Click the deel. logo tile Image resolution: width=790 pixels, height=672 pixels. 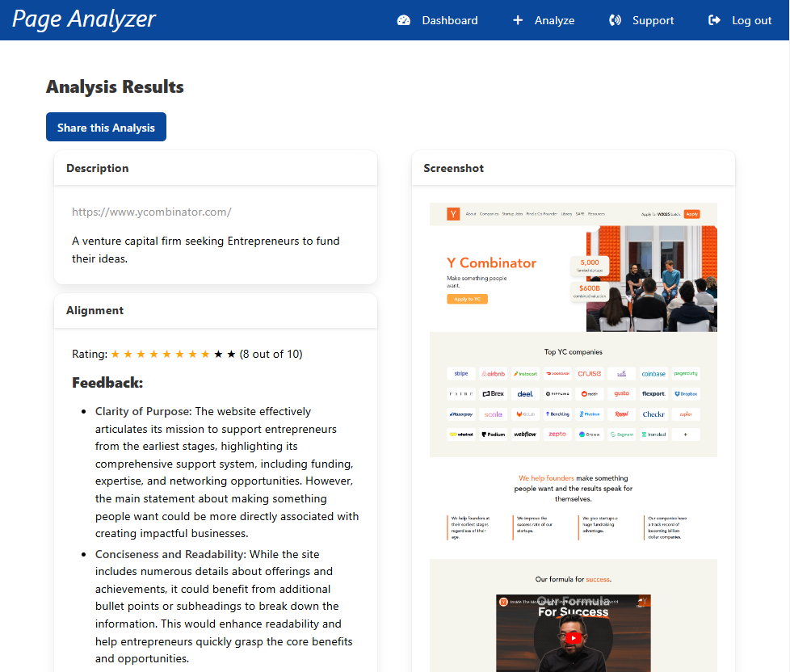pyautogui.click(x=525, y=394)
